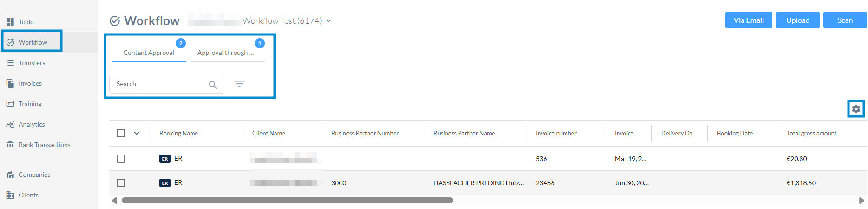Open Analytics chart icon

tap(10, 124)
